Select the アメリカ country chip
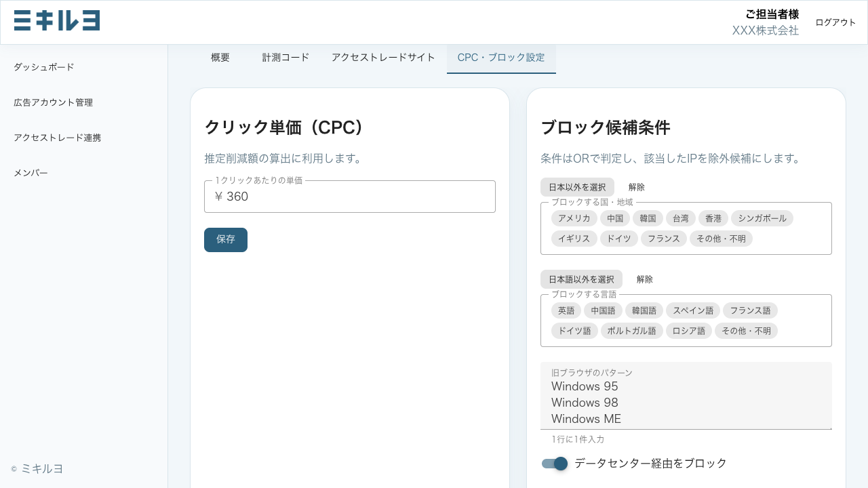This screenshot has height=488, width=868. coord(574,218)
